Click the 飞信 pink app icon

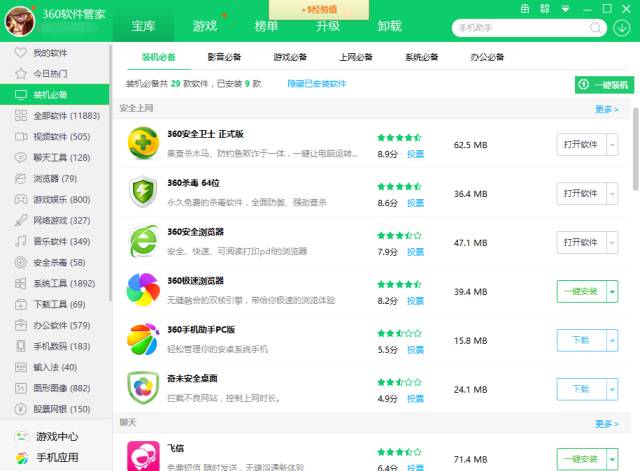143,456
